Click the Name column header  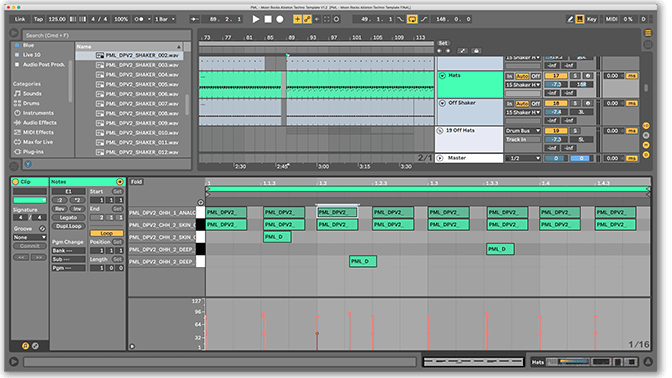coord(129,46)
